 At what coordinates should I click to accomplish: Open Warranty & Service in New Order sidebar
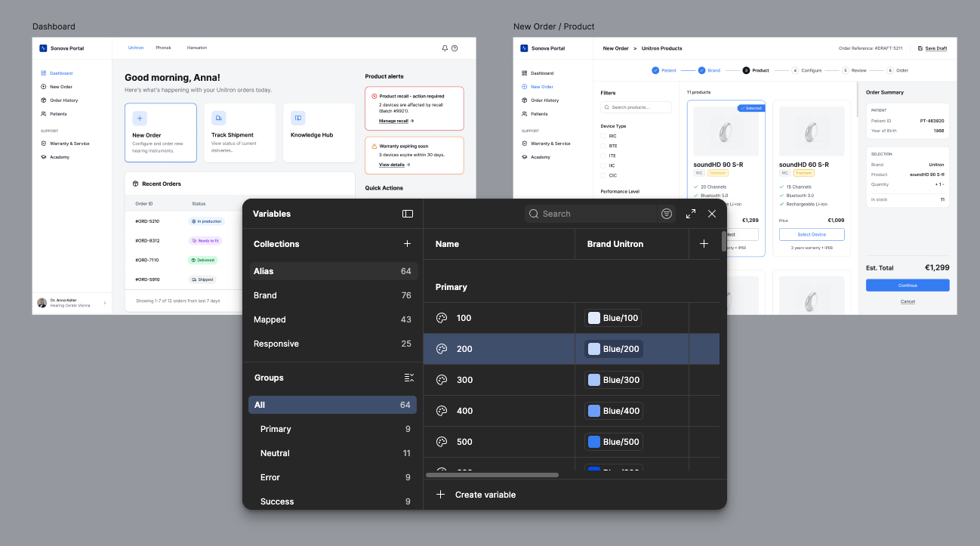click(545, 143)
